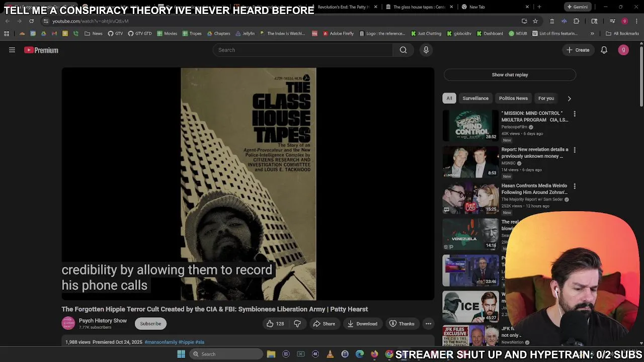644x362 pixels.
Task: Open MSNBC Report video thumbnail
Action: [470, 161]
